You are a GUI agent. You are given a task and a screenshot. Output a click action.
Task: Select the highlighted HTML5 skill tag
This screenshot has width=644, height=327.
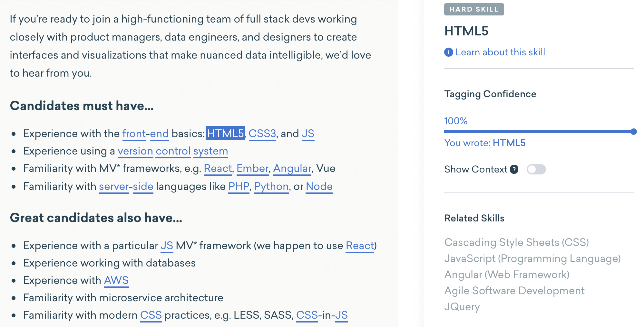(225, 133)
